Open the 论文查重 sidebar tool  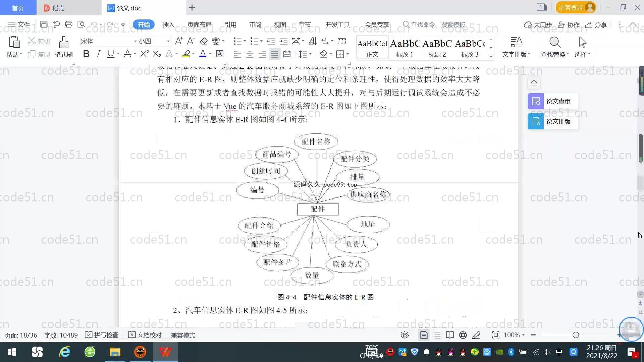pyautogui.click(x=553, y=101)
